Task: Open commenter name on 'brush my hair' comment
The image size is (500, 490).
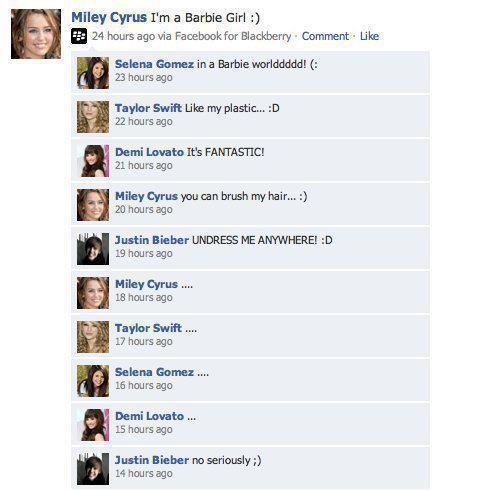Action: point(146,196)
